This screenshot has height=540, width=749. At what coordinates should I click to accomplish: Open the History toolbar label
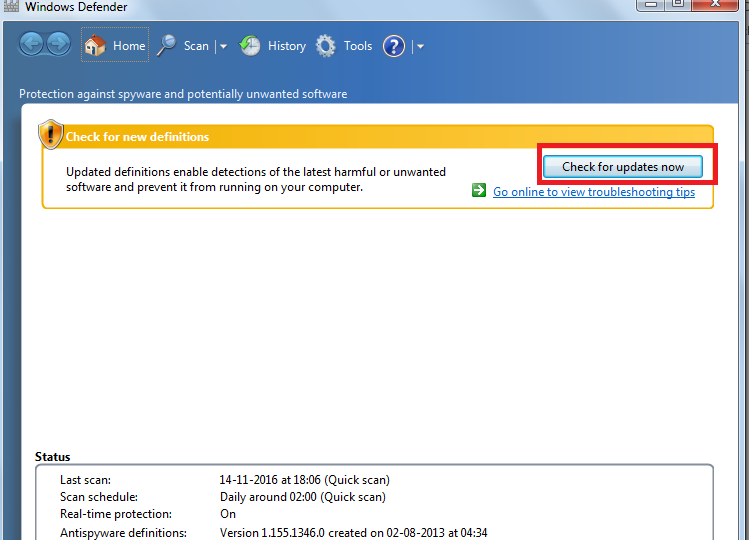tap(287, 46)
